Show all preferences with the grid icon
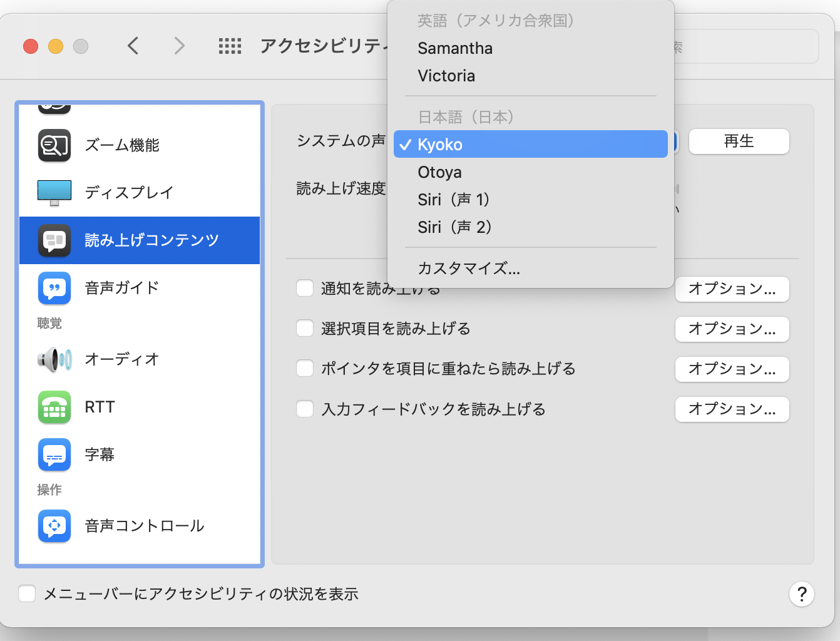 [x=230, y=46]
